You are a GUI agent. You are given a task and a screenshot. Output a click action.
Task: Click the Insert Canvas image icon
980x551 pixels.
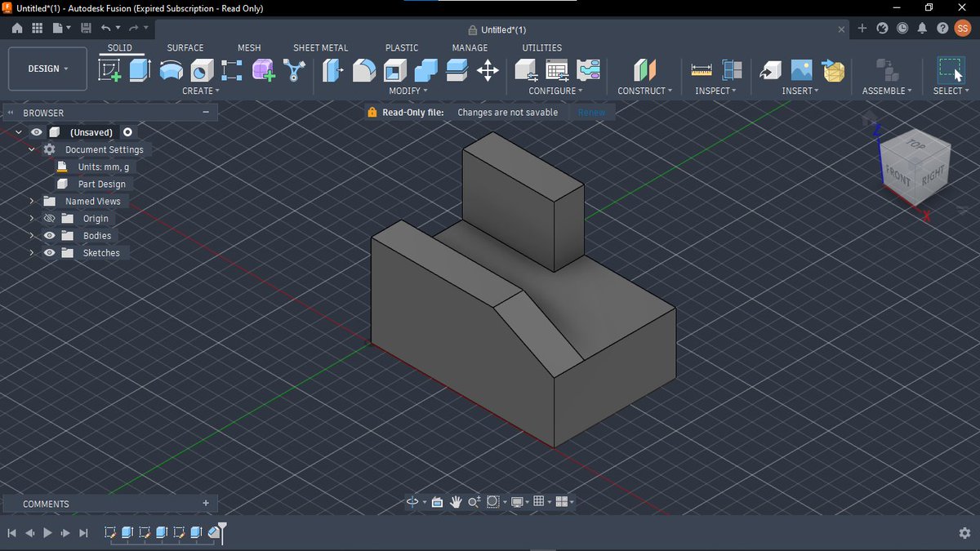click(801, 70)
